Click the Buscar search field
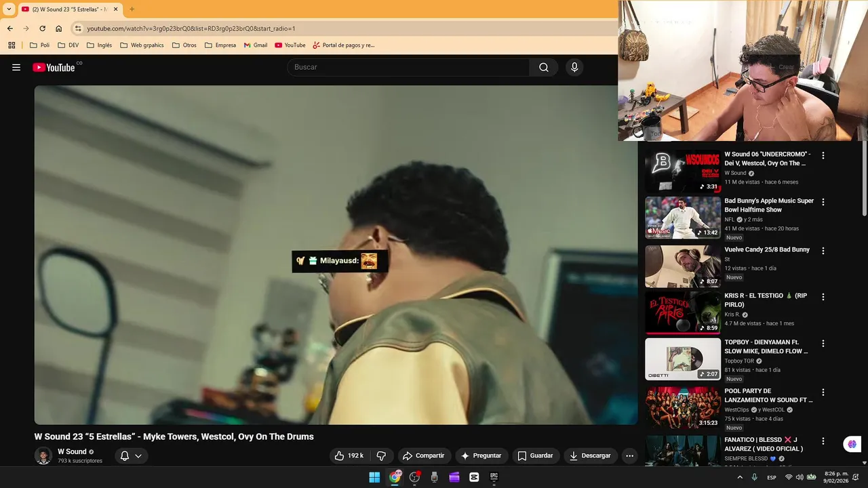Viewport: 868px width, 488px height. point(408,67)
